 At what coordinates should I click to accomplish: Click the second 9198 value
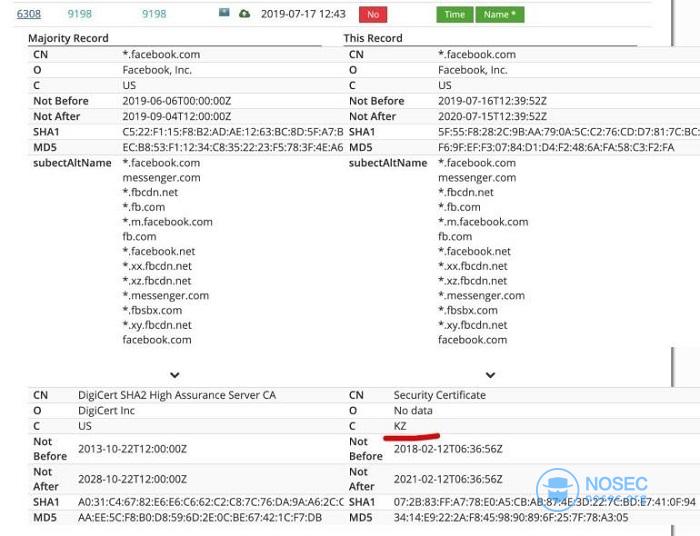[x=154, y=14]
